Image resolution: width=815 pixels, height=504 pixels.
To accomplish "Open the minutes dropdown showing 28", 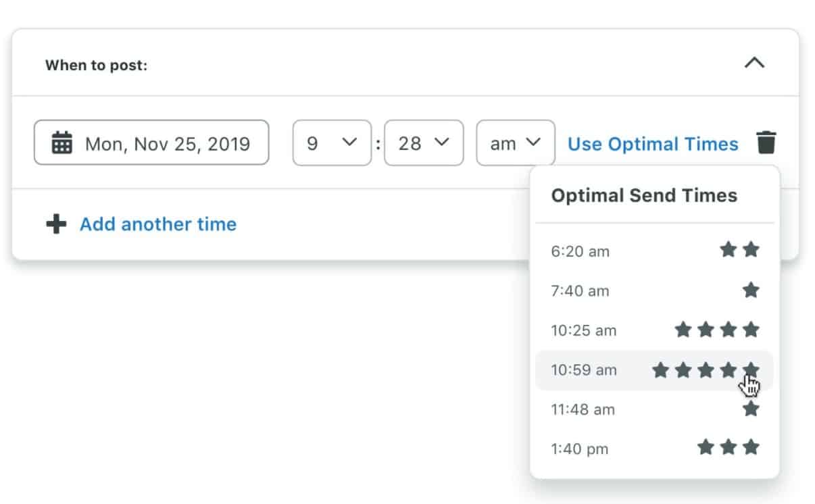I will [x=423, y=143].
